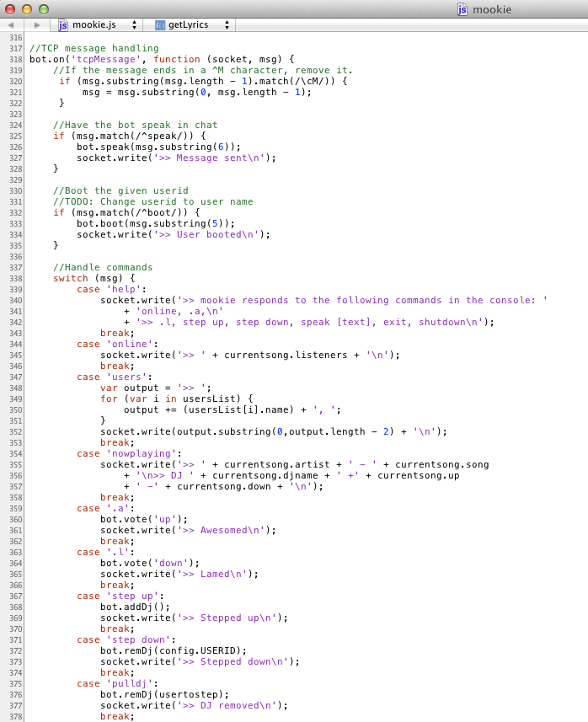Click the '//TODO: Change userid to user name' comment

152,201
